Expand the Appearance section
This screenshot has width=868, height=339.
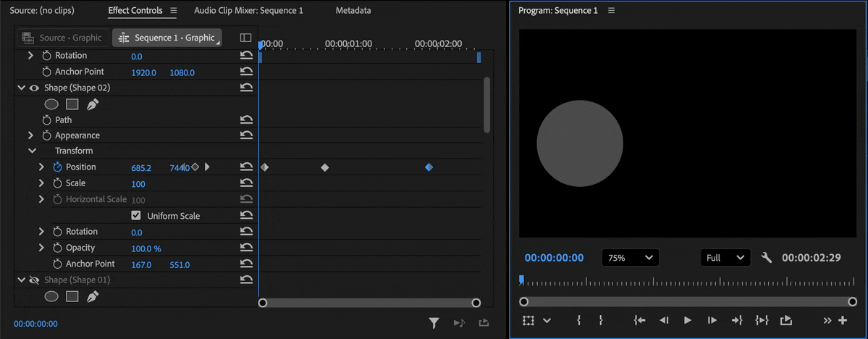click(x=30, y=135)
